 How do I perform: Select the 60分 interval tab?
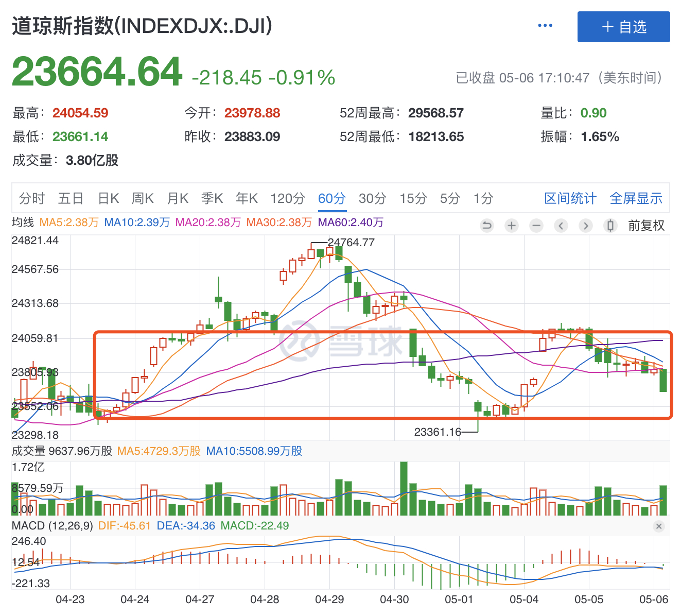(332, 198)
